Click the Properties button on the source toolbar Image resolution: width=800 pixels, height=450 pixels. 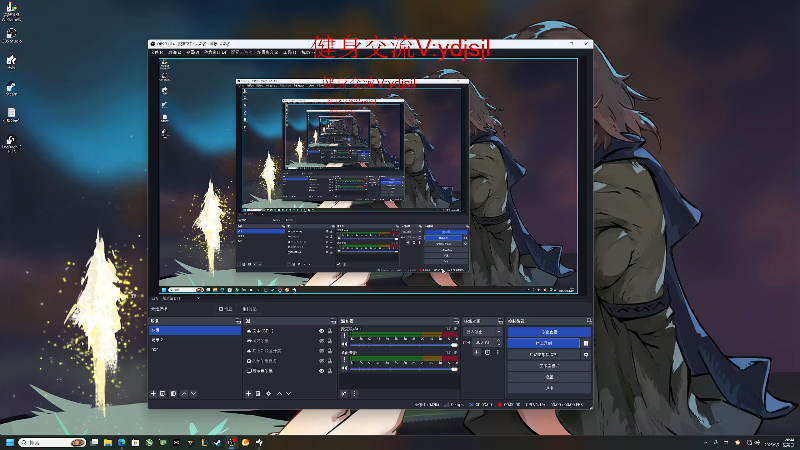(226, 309)
